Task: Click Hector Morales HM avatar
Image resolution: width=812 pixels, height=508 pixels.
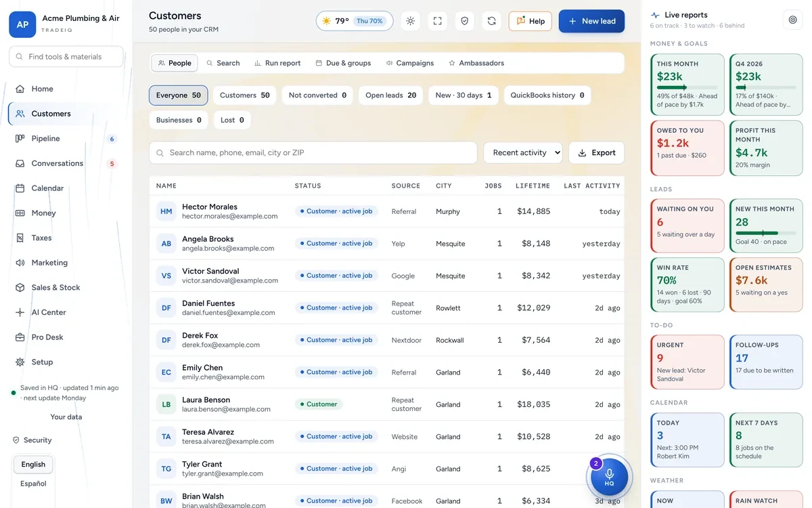Action: [x=166, y=211]
